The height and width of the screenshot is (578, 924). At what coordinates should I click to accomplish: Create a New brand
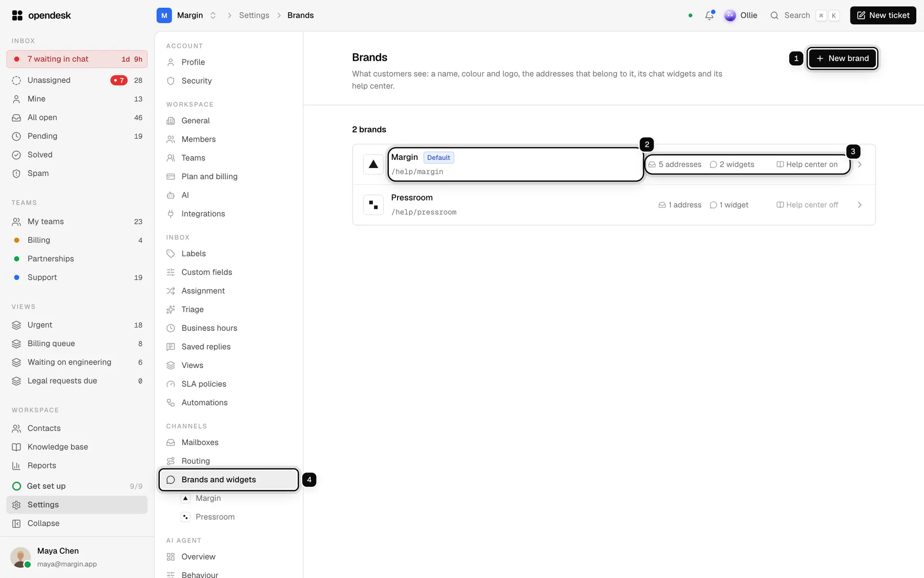[842, 58]
